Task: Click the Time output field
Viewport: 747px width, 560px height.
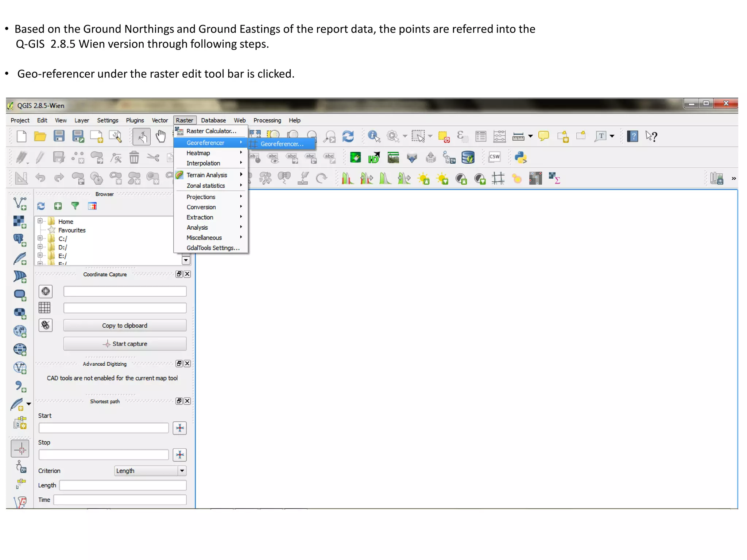Action: [x=120, y=500]
